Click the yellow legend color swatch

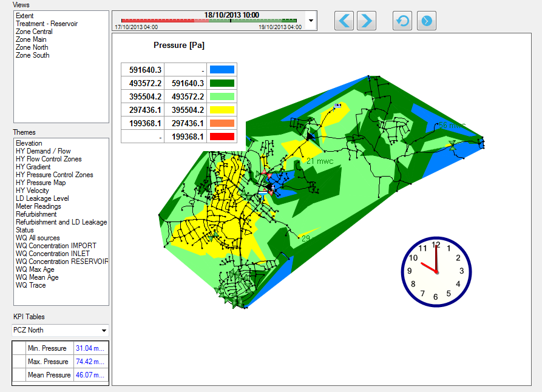pyautogui.click(x=221, y=110)
